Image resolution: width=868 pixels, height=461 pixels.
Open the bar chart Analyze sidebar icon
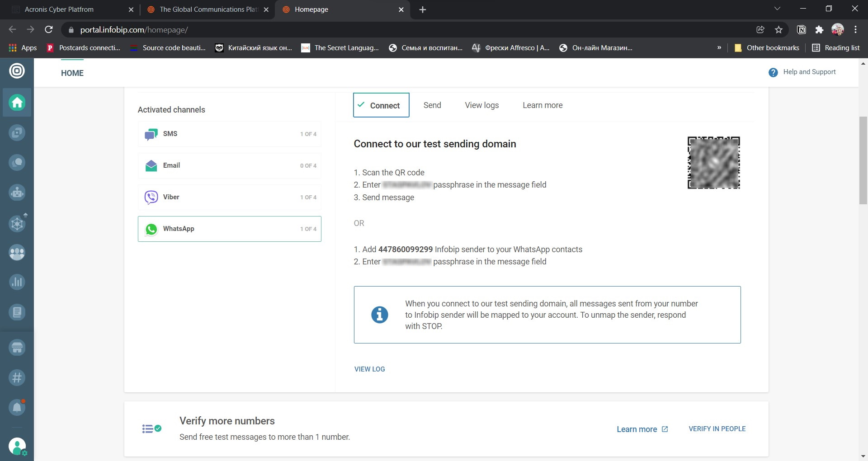coord(17,282)
